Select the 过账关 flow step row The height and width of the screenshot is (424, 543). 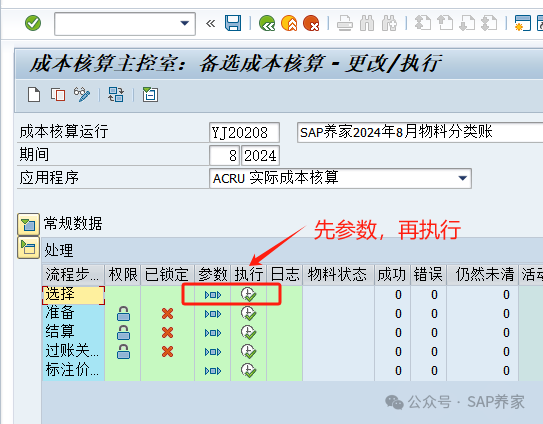click(73, 352)
